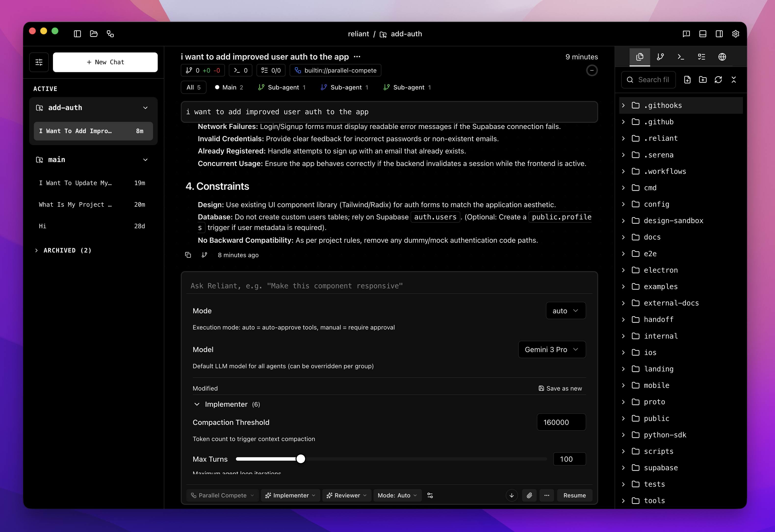Open composer settings via sliders icon near Mode

(x=430, y=495)
